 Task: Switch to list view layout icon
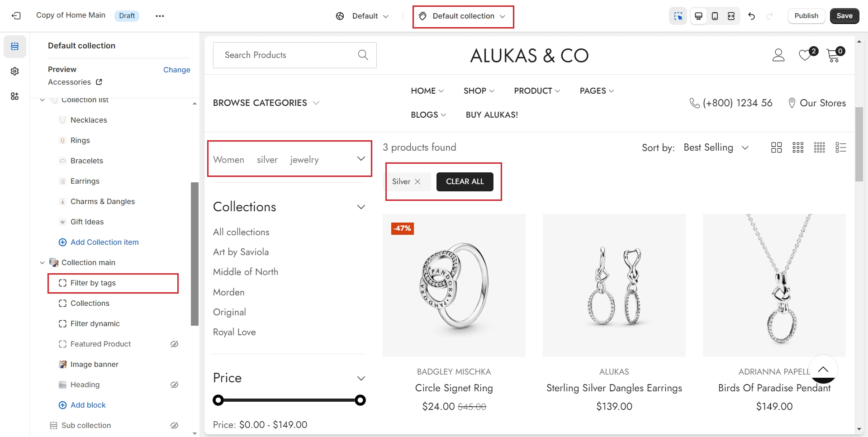click(840, 147)
